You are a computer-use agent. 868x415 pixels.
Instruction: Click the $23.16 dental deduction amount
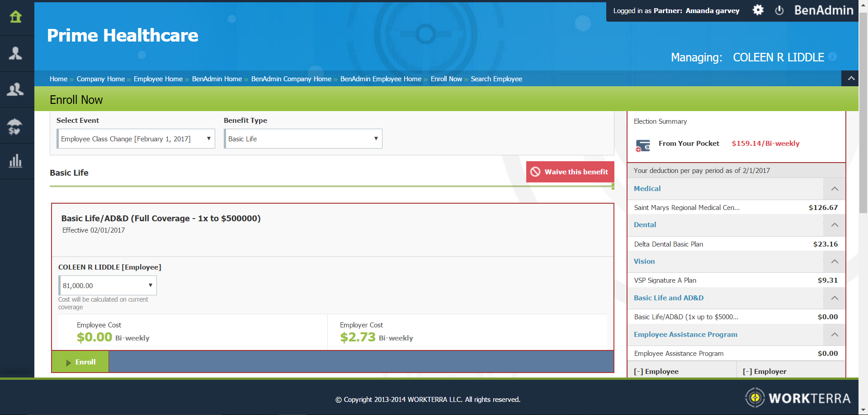[826, 244]
